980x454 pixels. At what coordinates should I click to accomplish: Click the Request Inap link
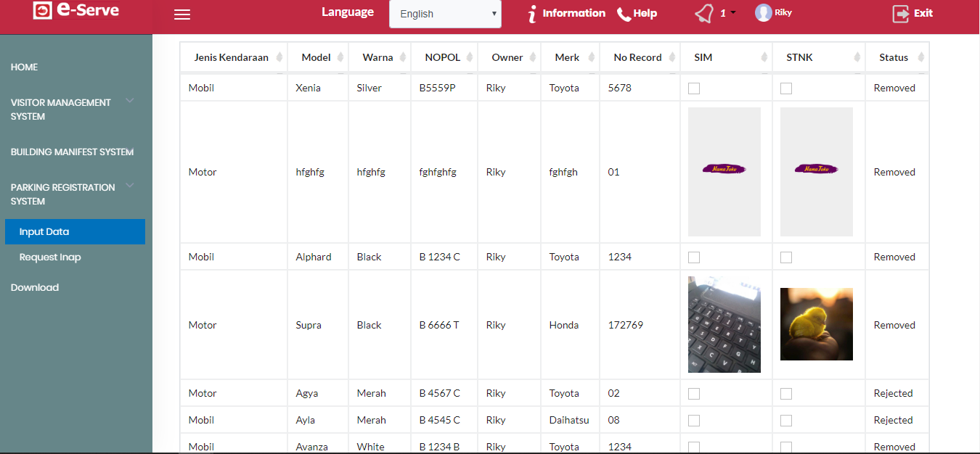[x=50, y=257]
